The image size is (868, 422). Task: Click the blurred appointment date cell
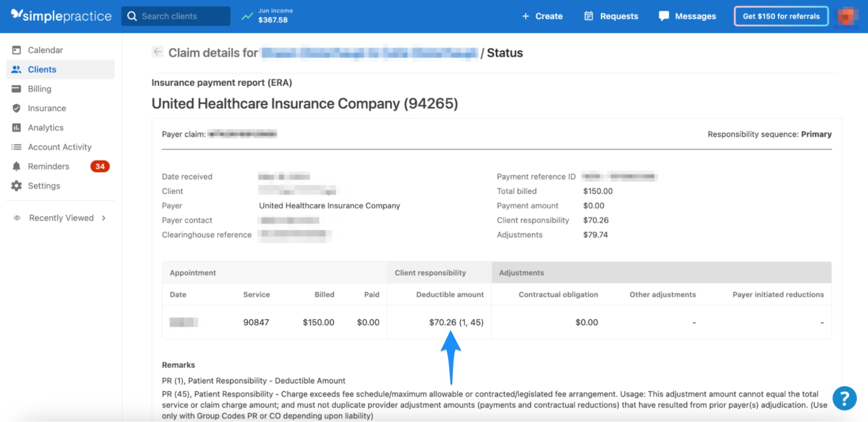184,322
